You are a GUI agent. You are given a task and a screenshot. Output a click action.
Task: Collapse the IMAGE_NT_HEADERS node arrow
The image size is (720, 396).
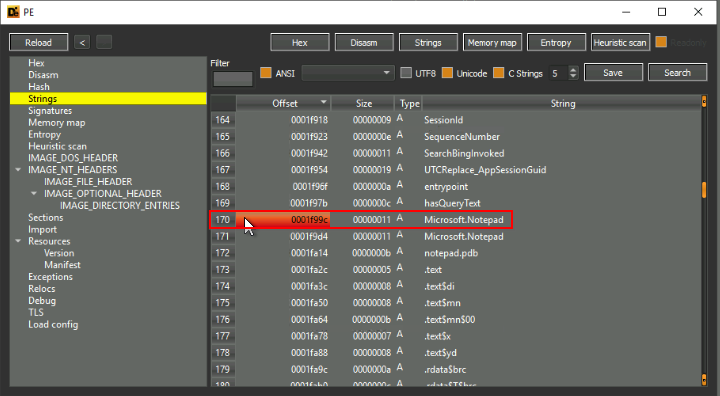pyautogui.click(x=18, y=170)
